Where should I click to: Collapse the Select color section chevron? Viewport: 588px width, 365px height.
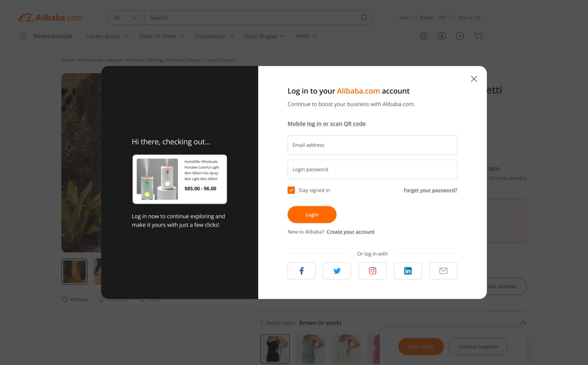(x=523, y=323)
